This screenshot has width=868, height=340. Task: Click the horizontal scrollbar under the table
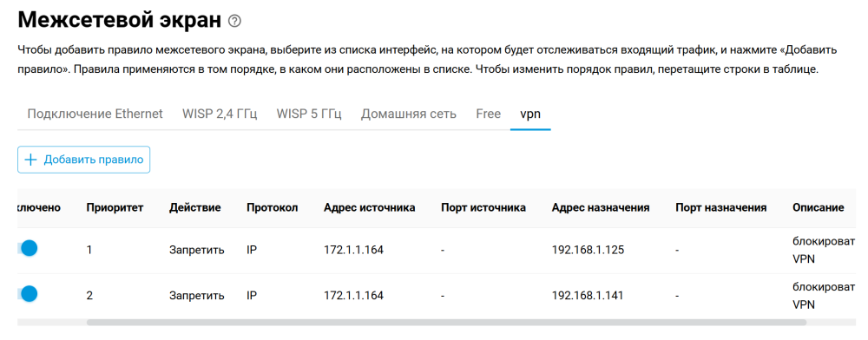coord(447,322)
